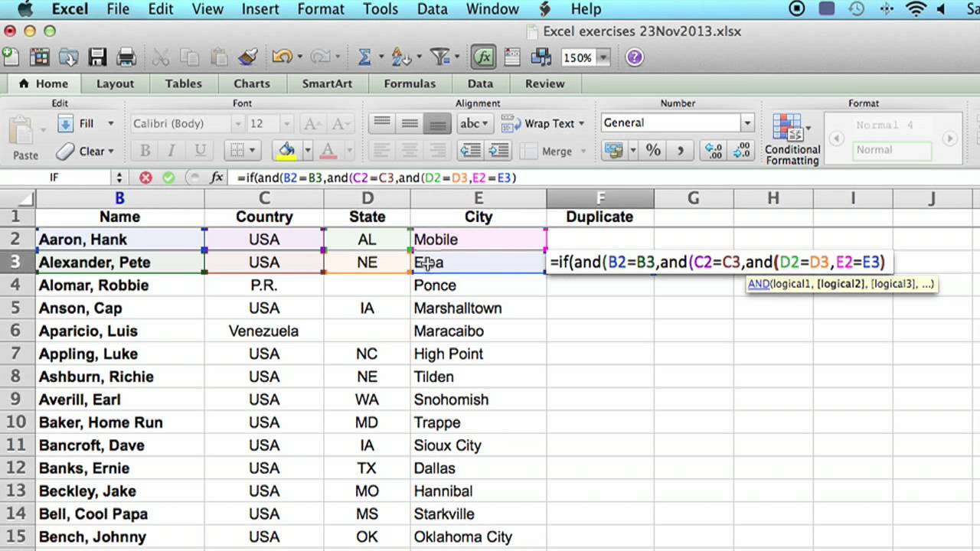The image size is (980, 551).
Task: Open Formula Builder fx in formula bar
Action: point(217,178)
